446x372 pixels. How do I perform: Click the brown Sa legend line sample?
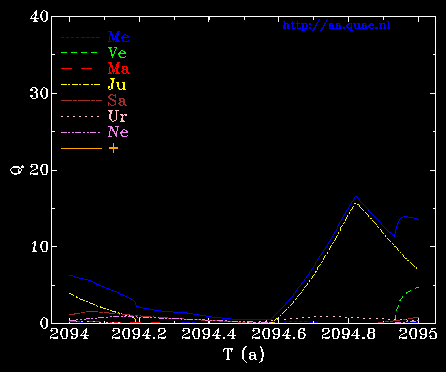click(x=81, y=100)
